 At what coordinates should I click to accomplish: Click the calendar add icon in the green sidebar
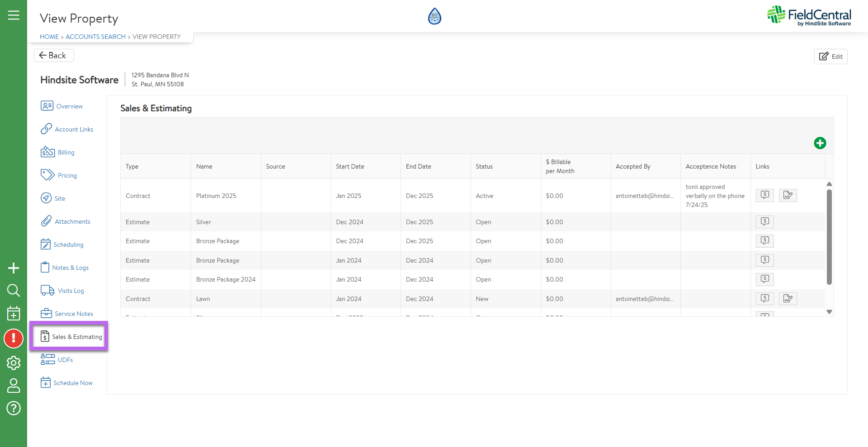[14, 313]
